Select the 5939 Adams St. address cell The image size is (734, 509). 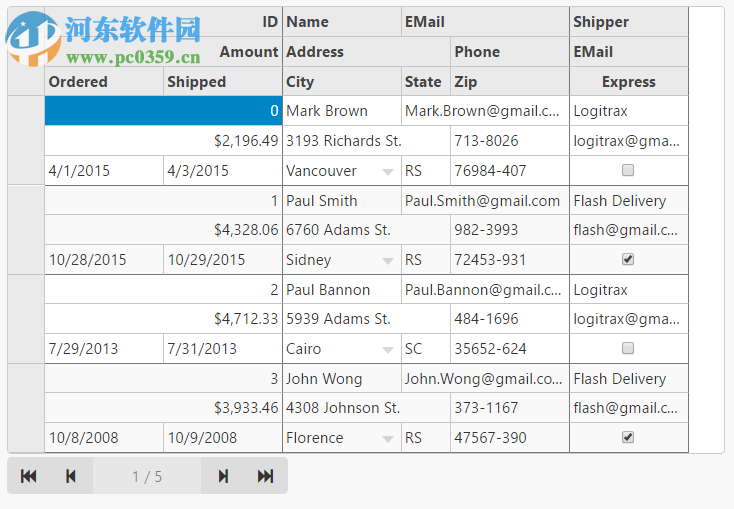coord(367,318)
